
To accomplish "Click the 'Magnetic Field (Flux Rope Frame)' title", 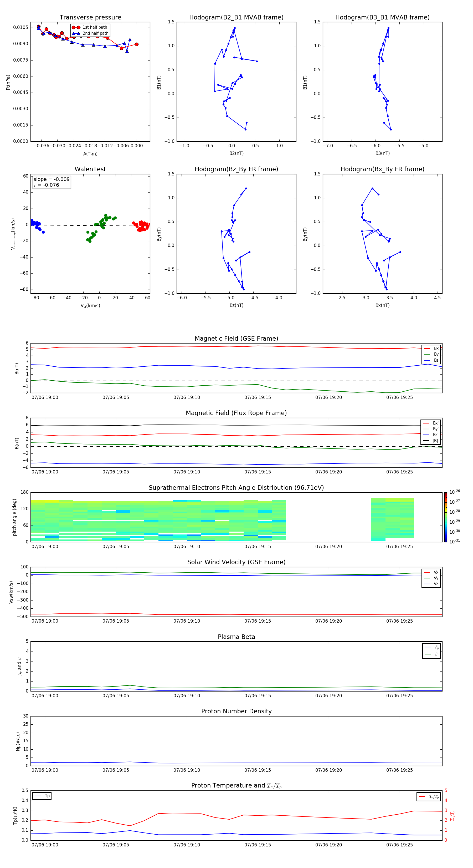I will (236, 413).
